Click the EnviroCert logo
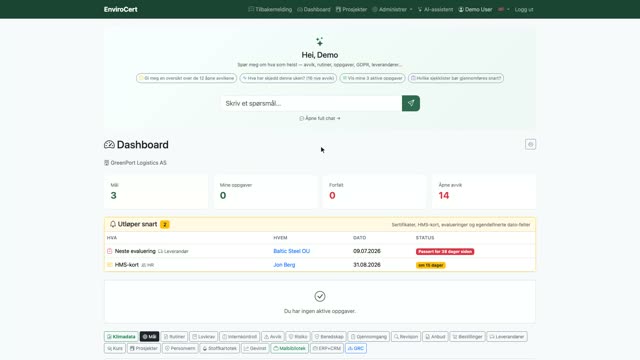 click(120, 9)
